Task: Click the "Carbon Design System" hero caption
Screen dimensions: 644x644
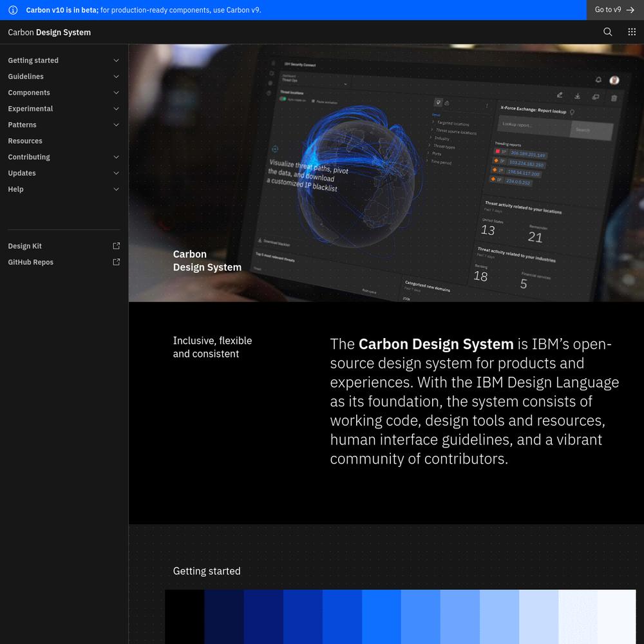Action: (x=207, y=260)
